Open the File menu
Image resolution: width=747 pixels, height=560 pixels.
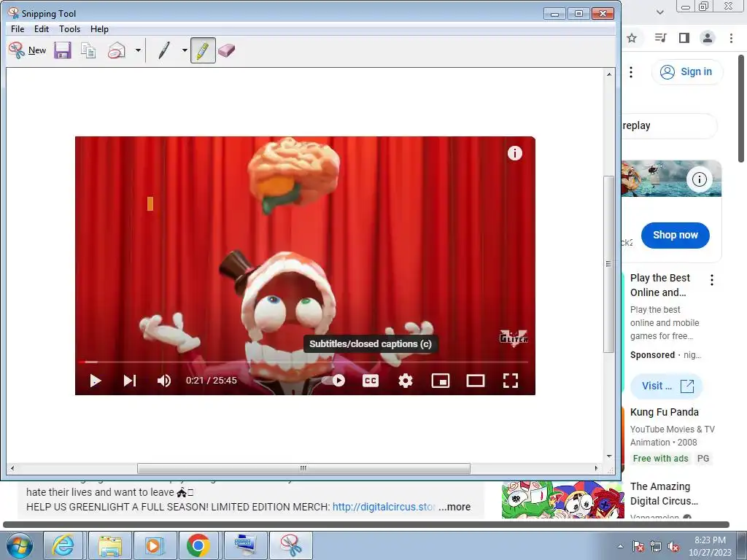(18, 29)
